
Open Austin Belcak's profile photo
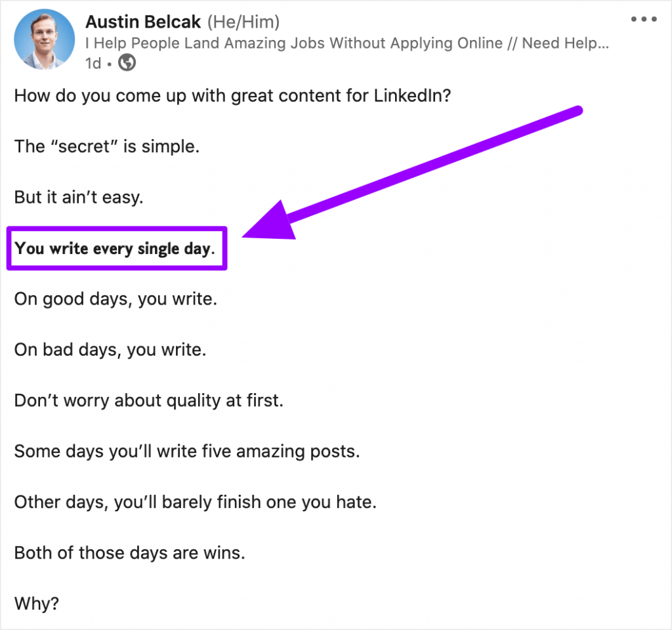click(44, 39)
